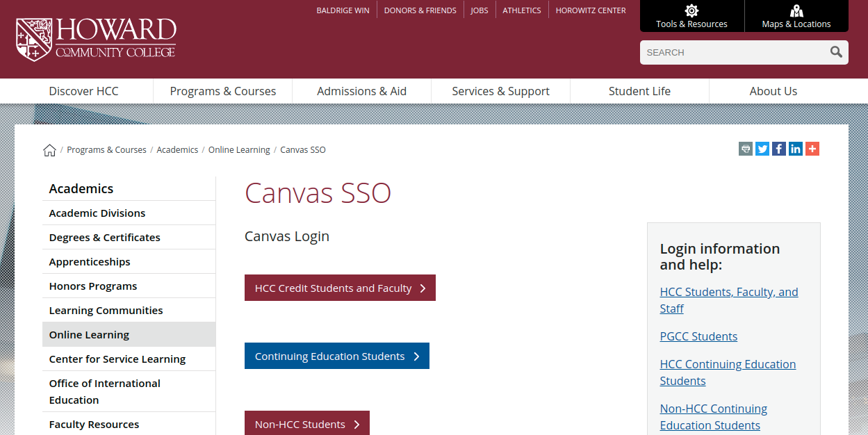The height and width of the screenshot is (435, 868).
Task: Click the Howard Community College logo
Action: (96, 39)
